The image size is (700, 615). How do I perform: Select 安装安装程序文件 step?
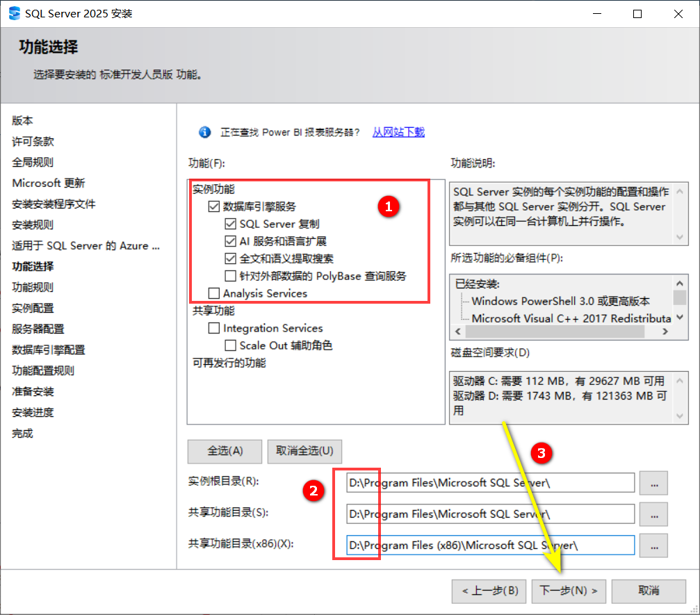pos(54,204)
